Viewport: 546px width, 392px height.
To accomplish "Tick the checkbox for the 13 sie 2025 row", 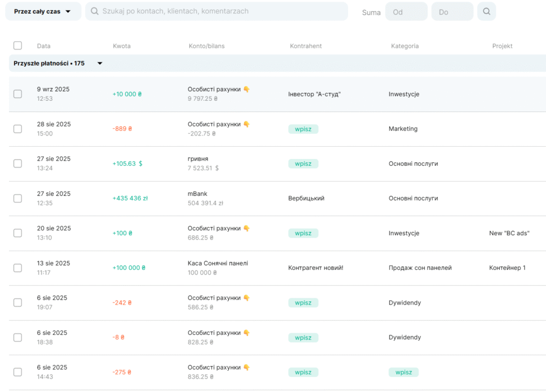I will [x=18, y=268].
